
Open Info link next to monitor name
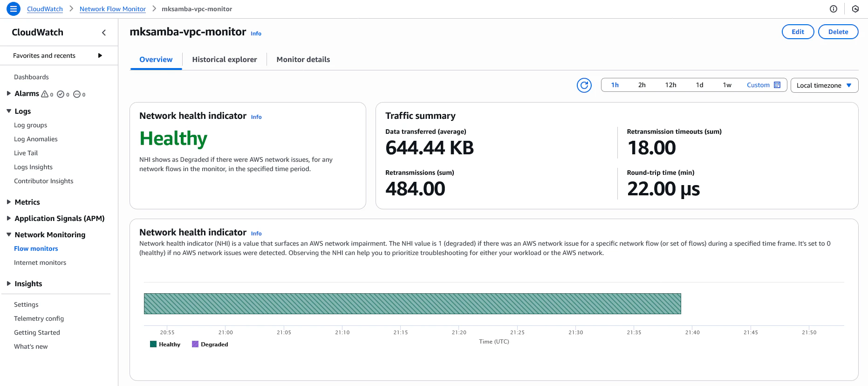(256, 34)
